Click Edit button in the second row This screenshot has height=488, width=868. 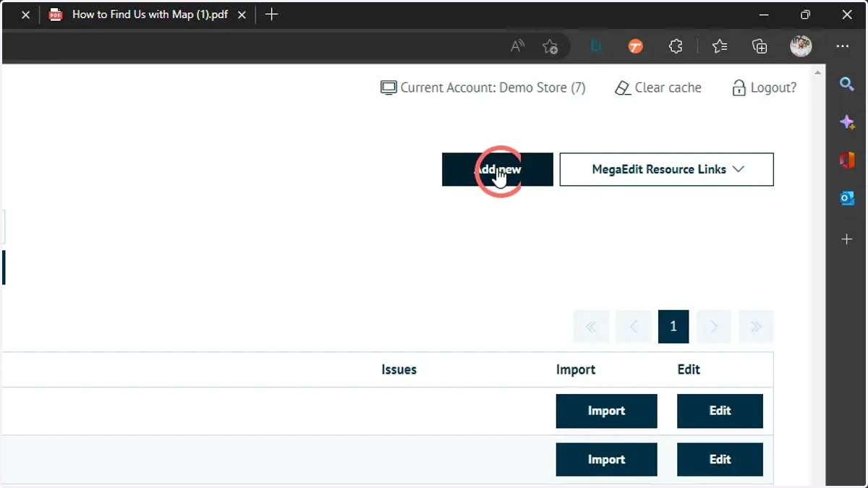click(x=720, y=459)
